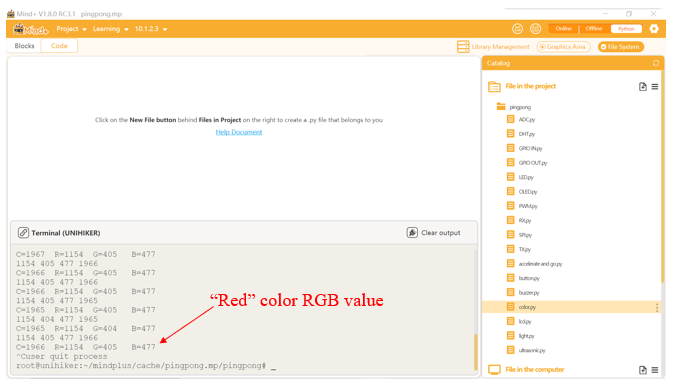This screenshot has height=385, width=675.
Task: Open Library Management
Action: [493, 47]
